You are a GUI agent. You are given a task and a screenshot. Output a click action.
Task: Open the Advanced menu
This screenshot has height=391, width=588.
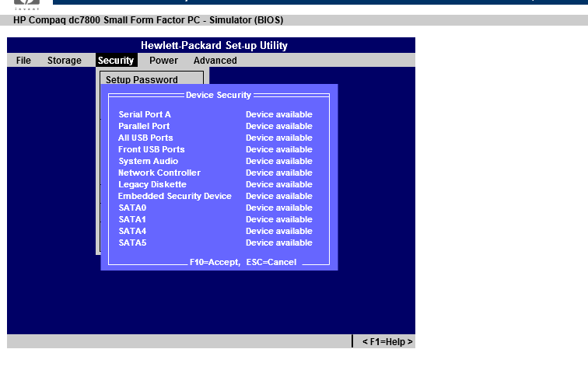(x=215, y=61)
